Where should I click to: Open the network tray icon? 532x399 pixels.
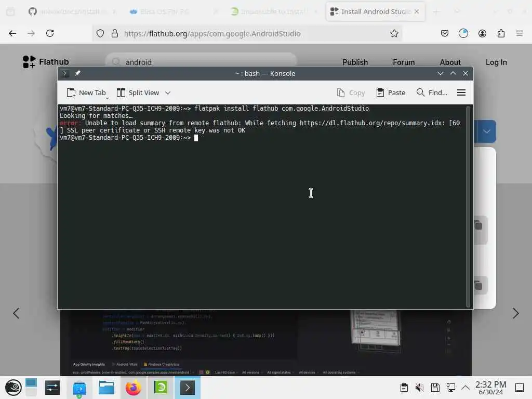451,388
